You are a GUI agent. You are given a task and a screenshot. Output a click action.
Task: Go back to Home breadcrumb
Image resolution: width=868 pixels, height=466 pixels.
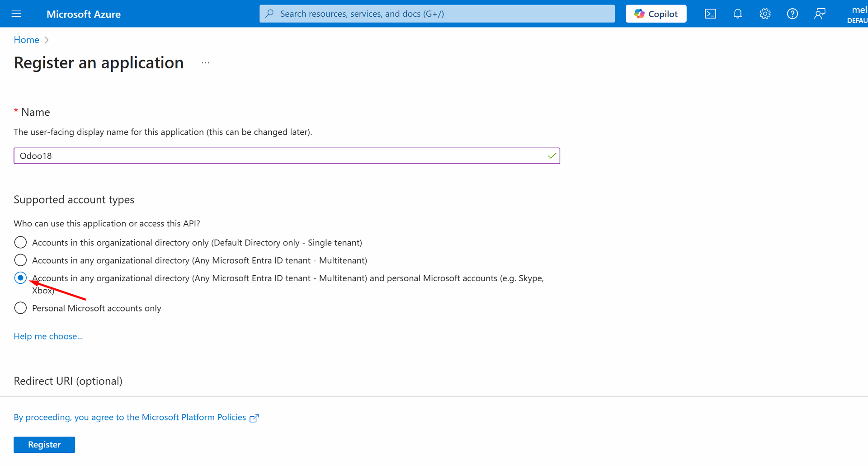point(27,40)
